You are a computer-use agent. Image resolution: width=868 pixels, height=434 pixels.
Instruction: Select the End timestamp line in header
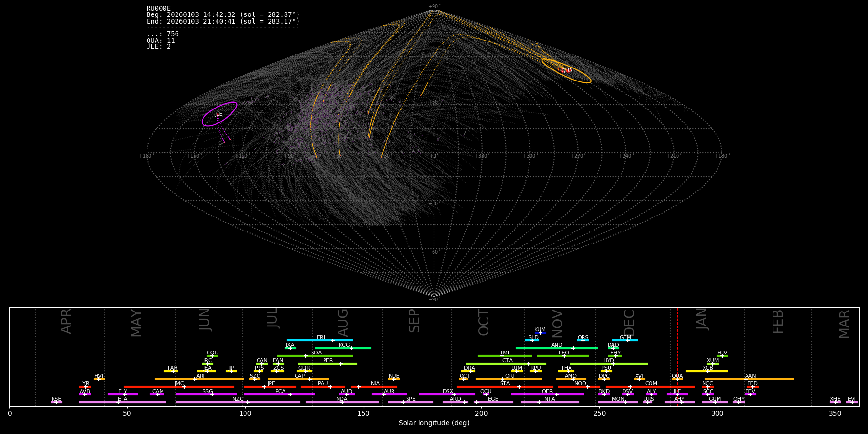[223, 22]
